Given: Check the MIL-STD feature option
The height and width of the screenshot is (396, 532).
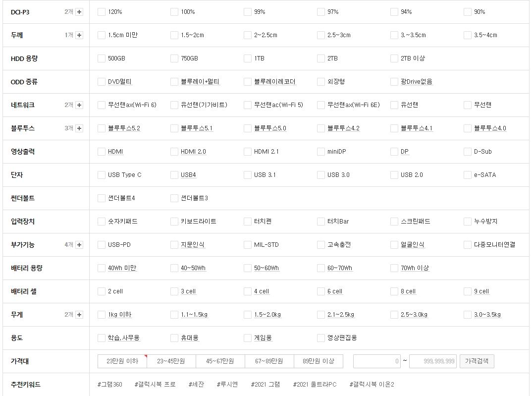Looking at the screenshot, I should click(248, 245).
